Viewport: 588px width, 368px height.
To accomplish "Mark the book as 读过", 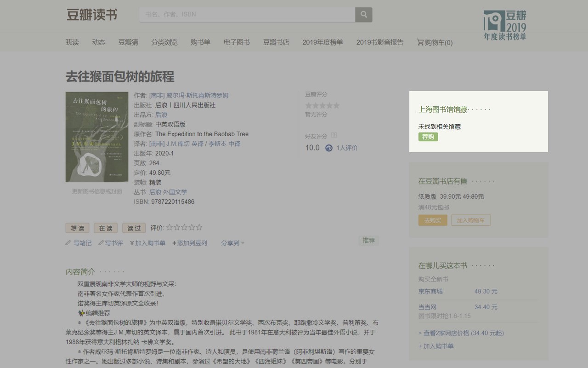I will (x=134, y=228).
